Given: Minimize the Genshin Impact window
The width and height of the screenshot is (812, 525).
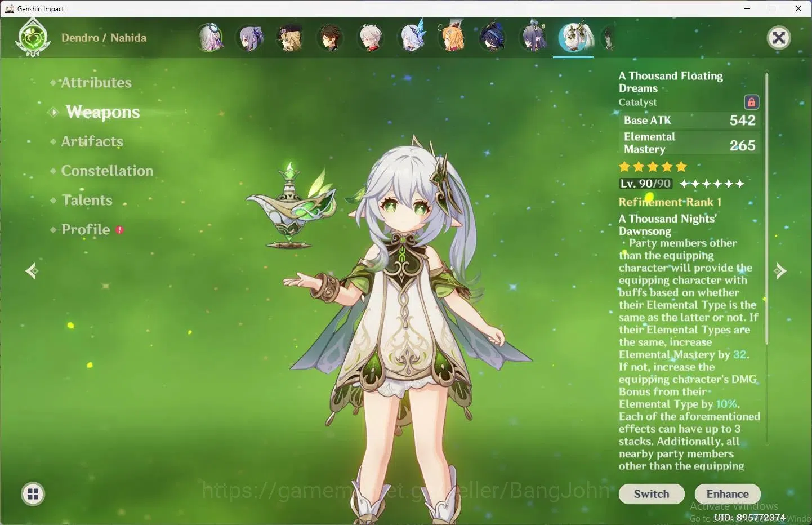Looking at the screenshot, I should coord(747,8).
